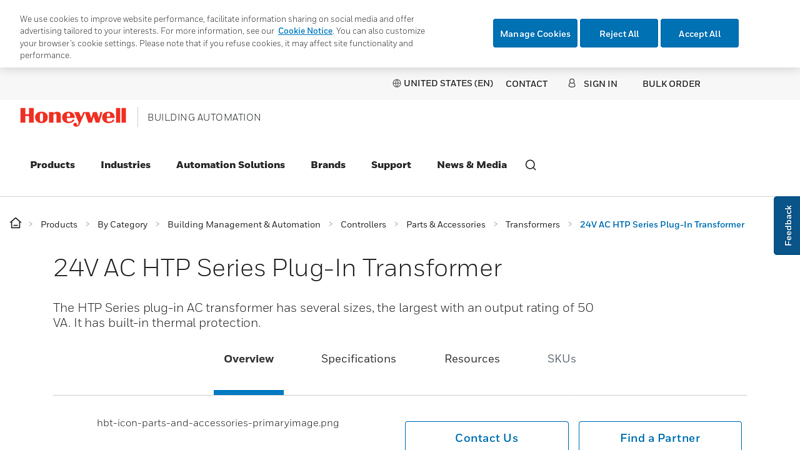Go to Transformers breadcrumb

(x=533, y=224)
